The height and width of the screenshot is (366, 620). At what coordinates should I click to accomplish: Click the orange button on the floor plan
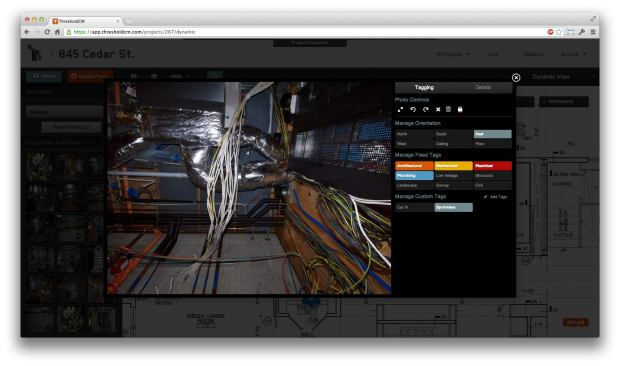click(576, 322)
